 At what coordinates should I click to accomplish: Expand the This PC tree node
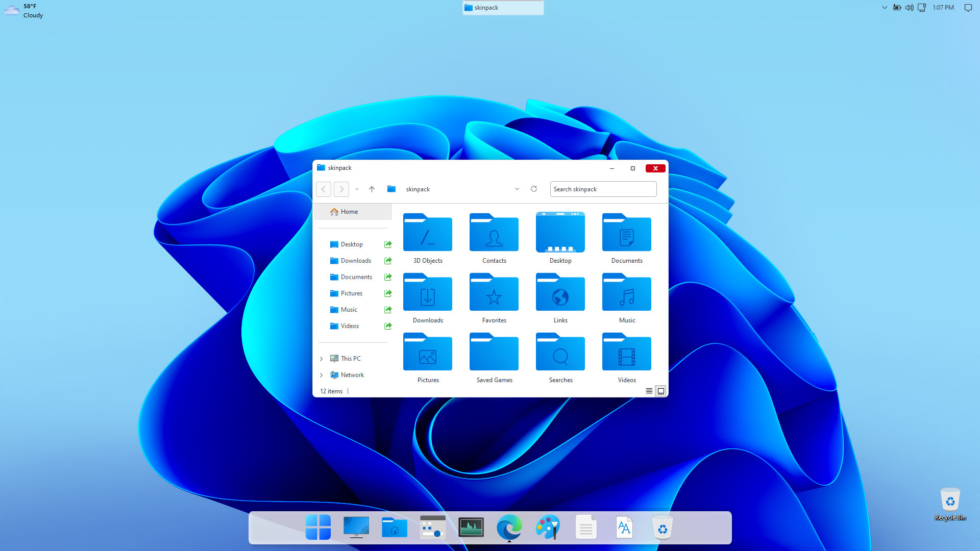coord(322,359)
